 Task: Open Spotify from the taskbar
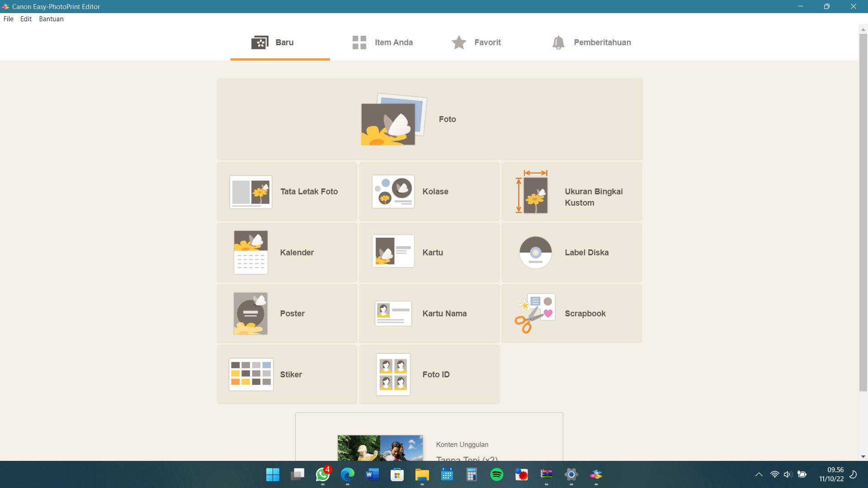pyautogui.click(x=496, y=474)
